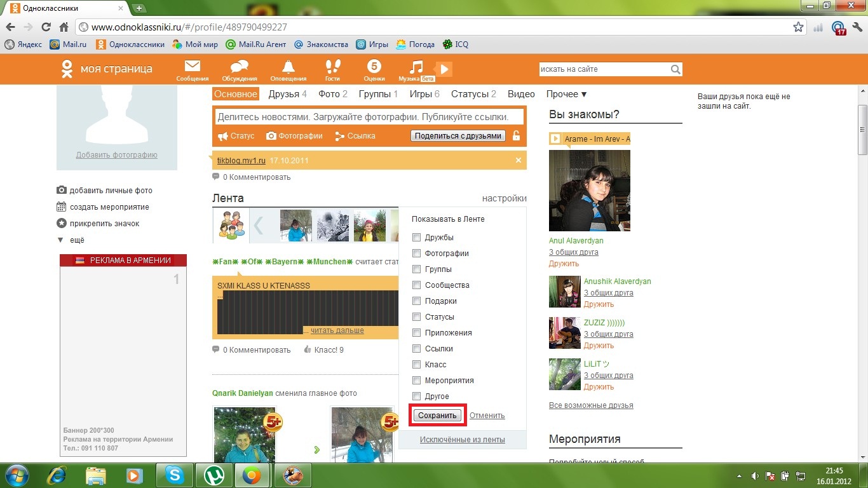Click the Сохранить button
868x488 pixels.
(x=437, y=415)
